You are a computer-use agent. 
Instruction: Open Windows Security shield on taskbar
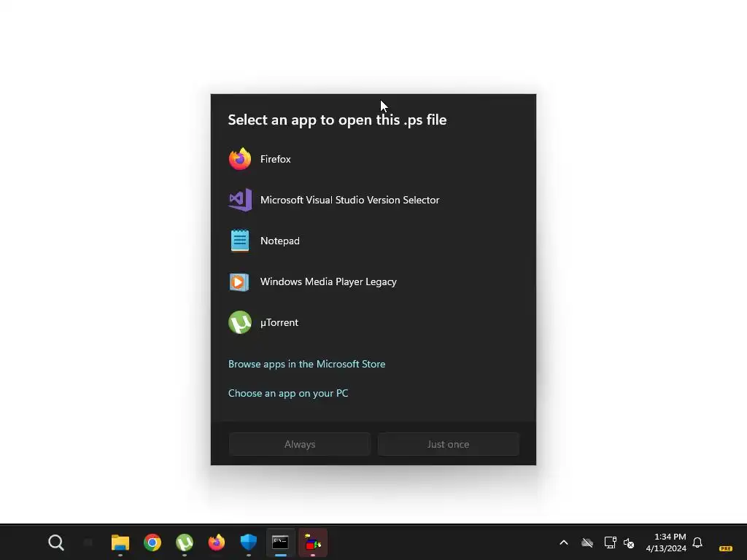pyautogui.click(x=249, y=542)
